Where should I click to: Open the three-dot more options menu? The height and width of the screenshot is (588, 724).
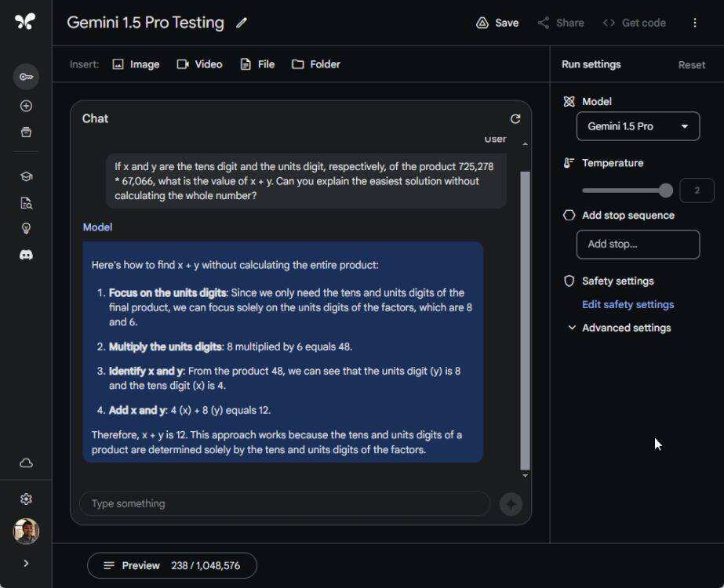click(x=694, y=23)
